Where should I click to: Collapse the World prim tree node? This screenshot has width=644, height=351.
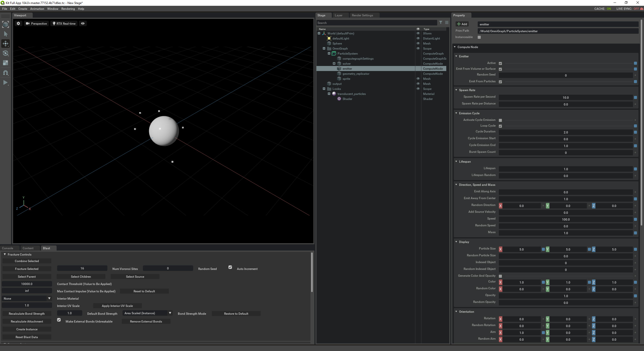tap(319, 33)
